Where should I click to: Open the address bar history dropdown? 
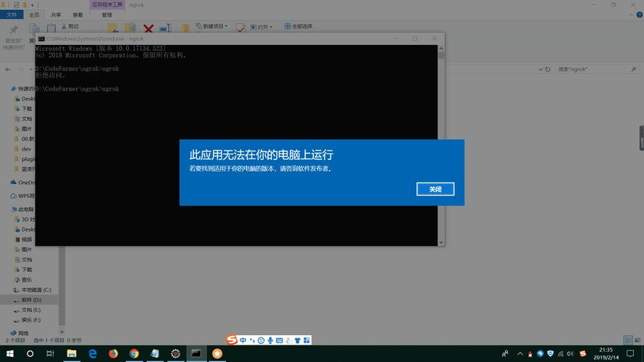click(x=540, y=70)
